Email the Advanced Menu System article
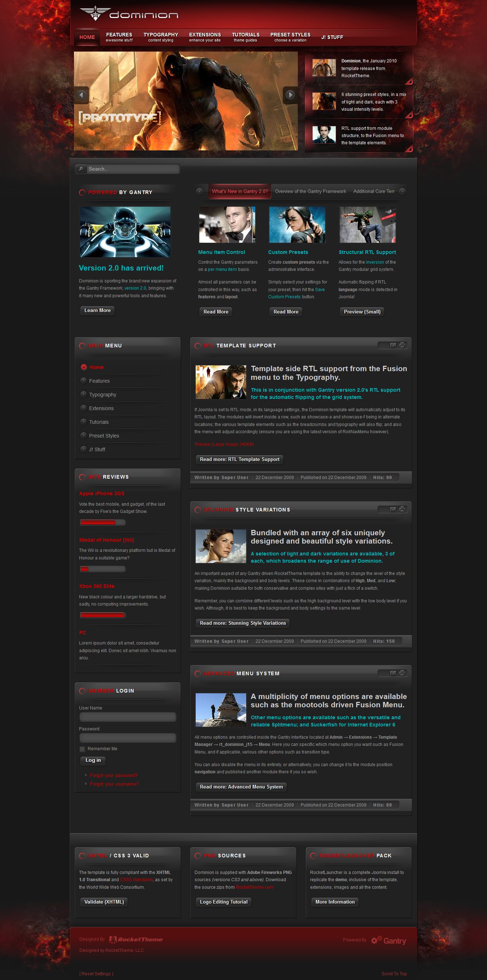This screenshot has height=980, width=487. click(x=393, y=673)
